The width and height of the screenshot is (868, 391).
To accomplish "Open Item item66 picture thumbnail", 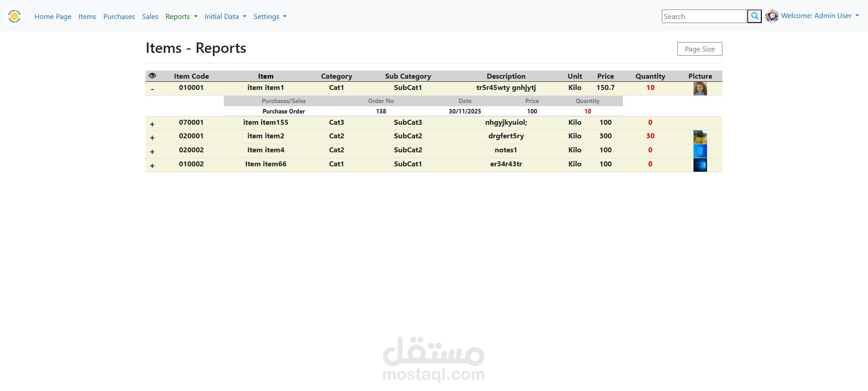I will [x=700, y=165].
